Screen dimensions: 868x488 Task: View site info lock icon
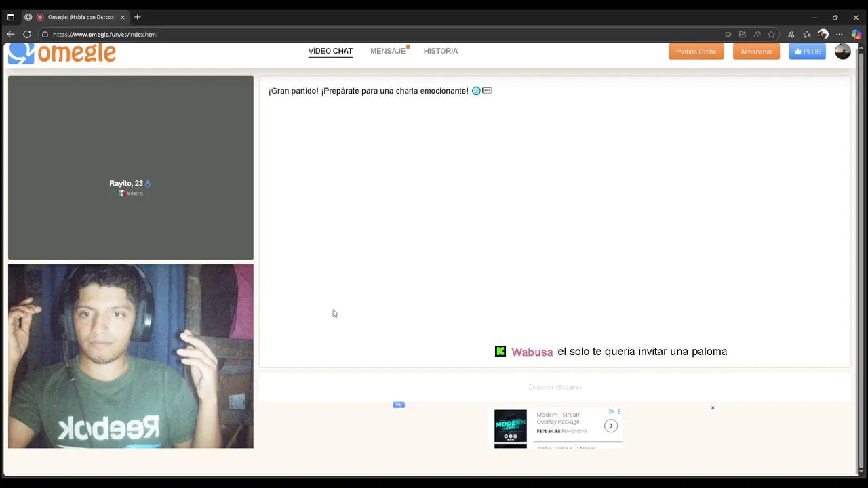[45, 34]
